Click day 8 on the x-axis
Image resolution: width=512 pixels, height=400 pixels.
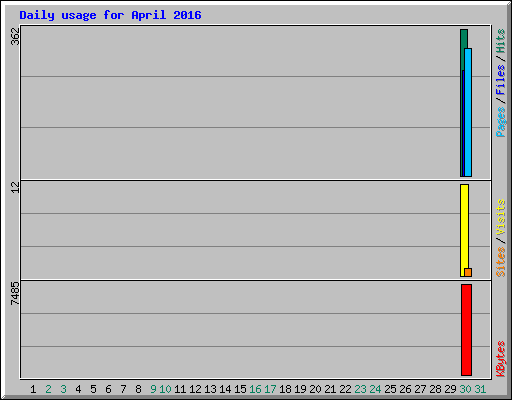pos(138,389)
